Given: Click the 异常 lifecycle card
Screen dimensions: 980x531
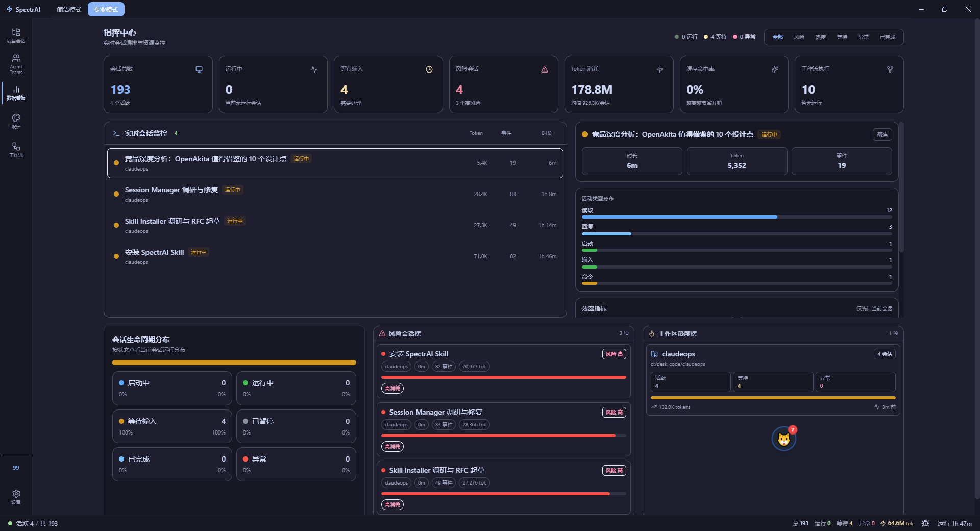Looking at the screenshot, I should tap(296, 464).
